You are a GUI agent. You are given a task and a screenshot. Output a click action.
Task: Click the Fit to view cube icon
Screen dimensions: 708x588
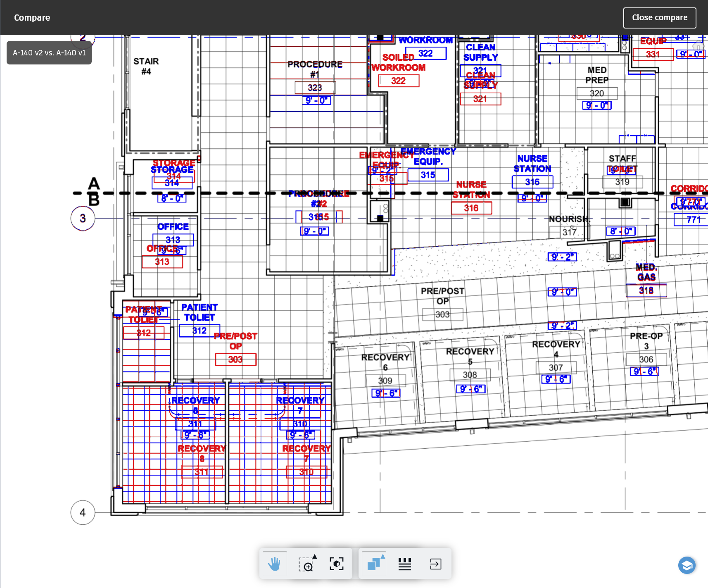tap(336, 563)
